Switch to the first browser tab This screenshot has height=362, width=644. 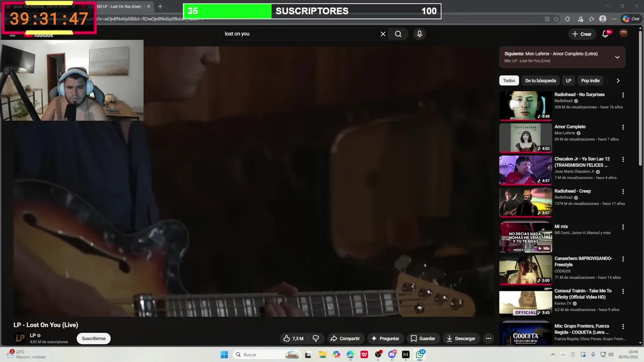pos(40,7)
